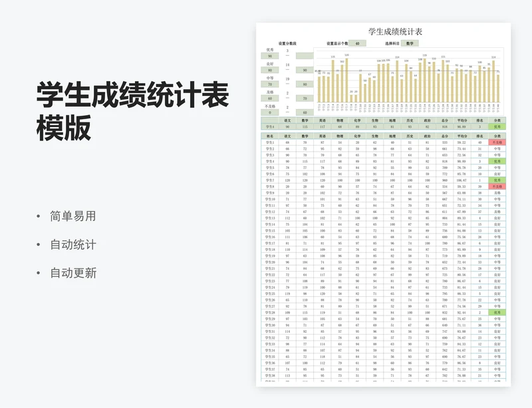The height and width of the screenshot is (408, 532).
Task: Select the 学生12 name cell
Action: (x=270, y=212)
